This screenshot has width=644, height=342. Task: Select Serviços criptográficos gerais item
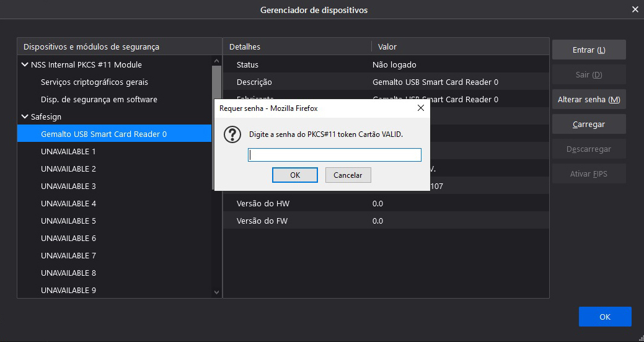point(94,82)
